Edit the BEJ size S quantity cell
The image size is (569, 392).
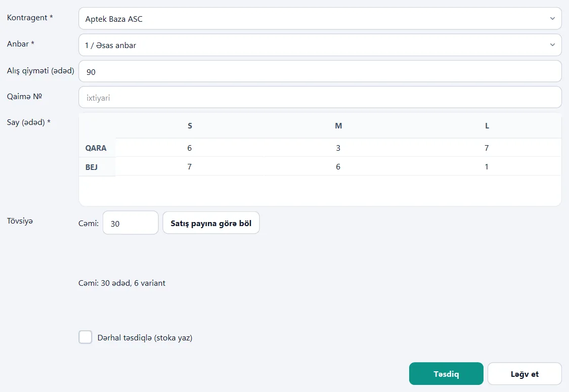pos(190,166)
